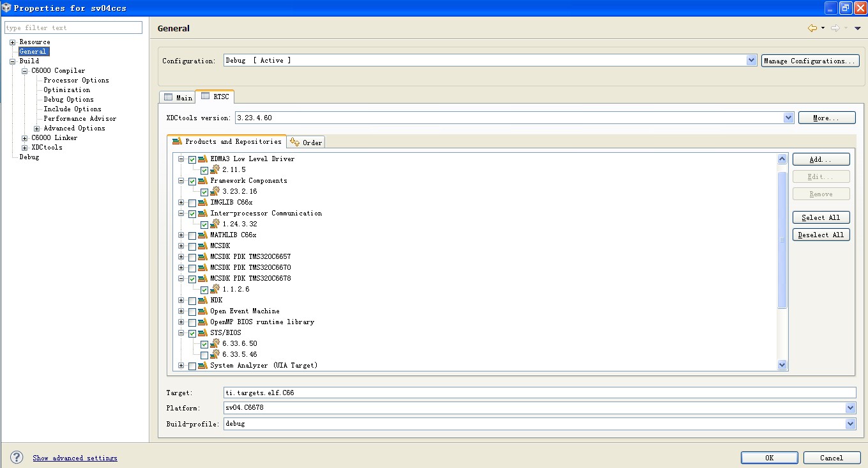The width and height of the screenshot is (868, 468).
Task: Click the Add... button
Action: (821, 159)
